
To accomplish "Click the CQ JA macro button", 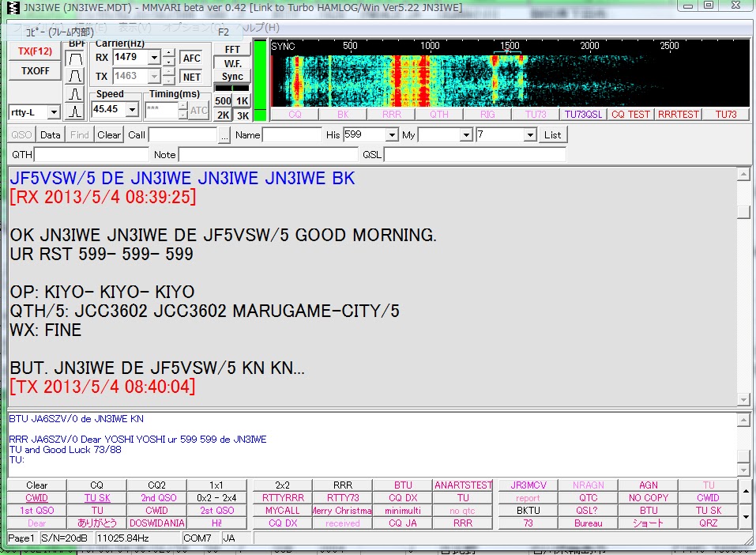I will [x=403, y=523].
